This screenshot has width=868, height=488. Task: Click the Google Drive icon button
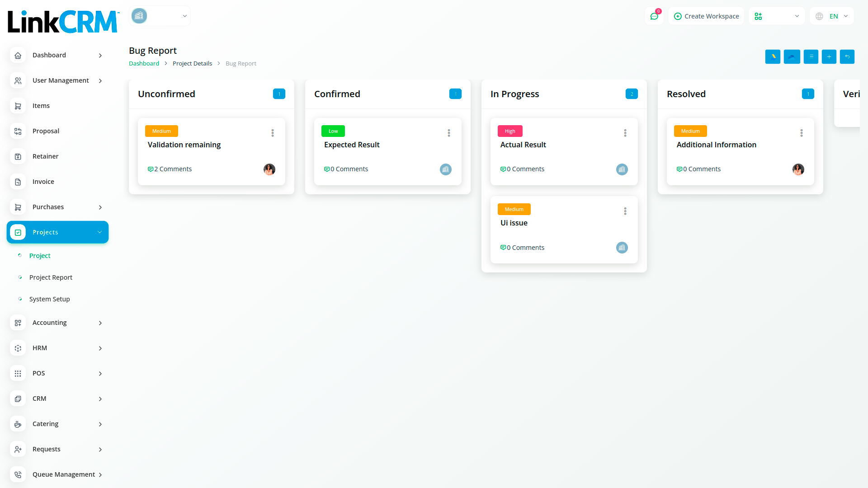pyautogui.click(x=773, y=56)
